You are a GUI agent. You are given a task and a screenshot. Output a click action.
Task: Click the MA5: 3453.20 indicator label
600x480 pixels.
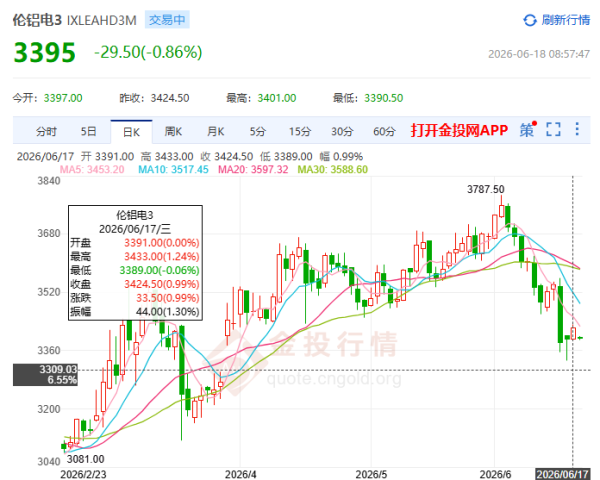92,170
